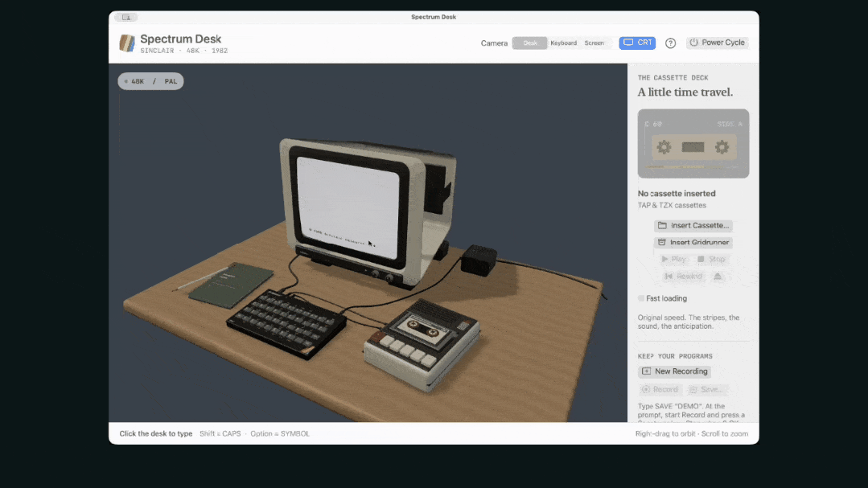Toggle the CRT effect button

pyautogui.click(x=637, y=43)
